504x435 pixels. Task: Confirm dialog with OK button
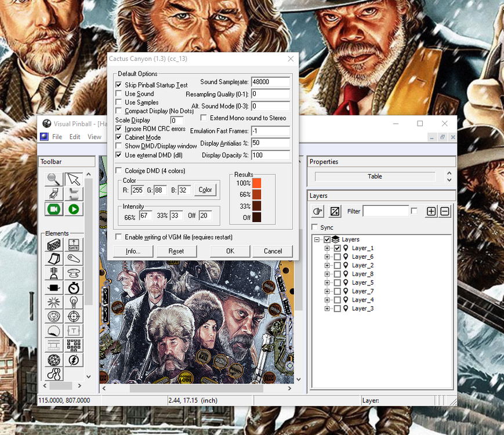click(x=230, y=251)
